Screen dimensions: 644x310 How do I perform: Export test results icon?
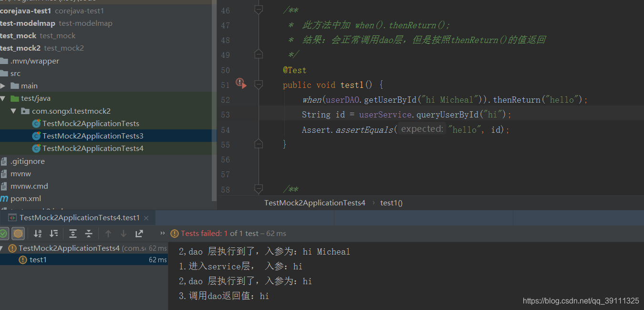[x=139, y=234]
